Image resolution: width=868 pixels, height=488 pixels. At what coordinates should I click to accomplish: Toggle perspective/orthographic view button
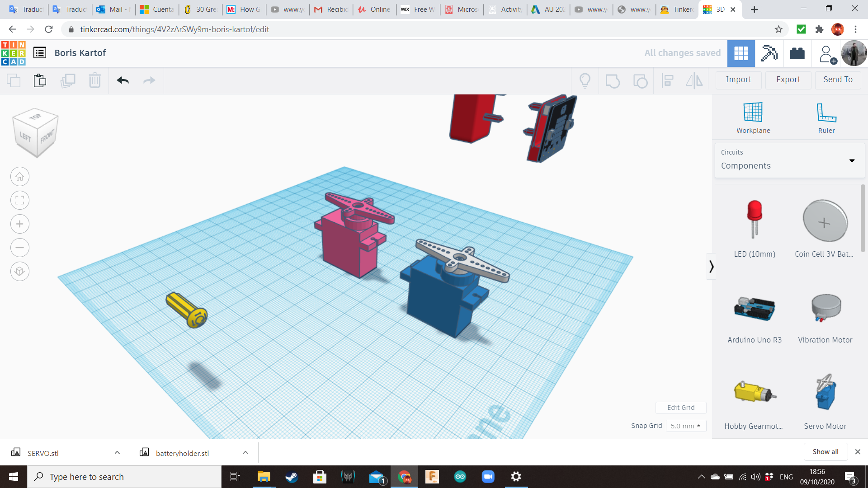[20, 272]
